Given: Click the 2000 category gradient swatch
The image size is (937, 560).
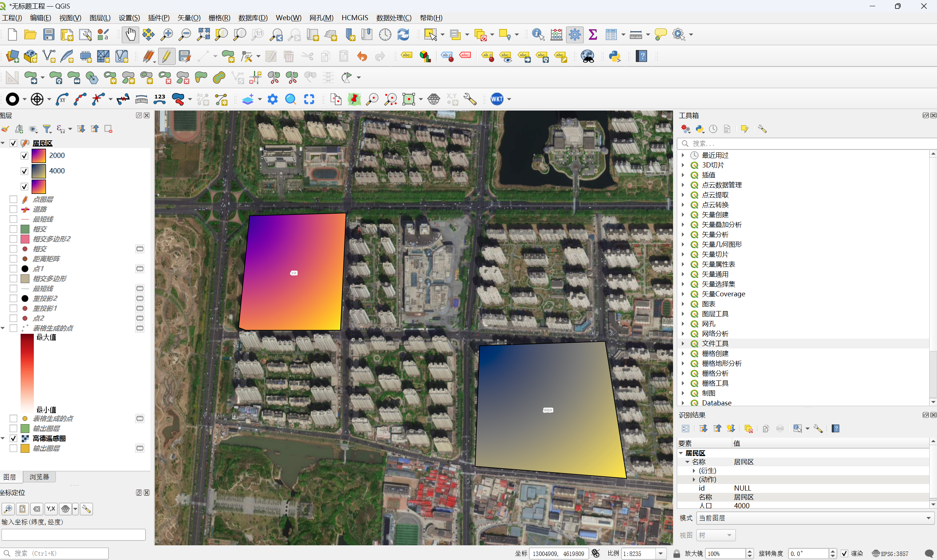Looking at the screenshot, I should (39, 155).
